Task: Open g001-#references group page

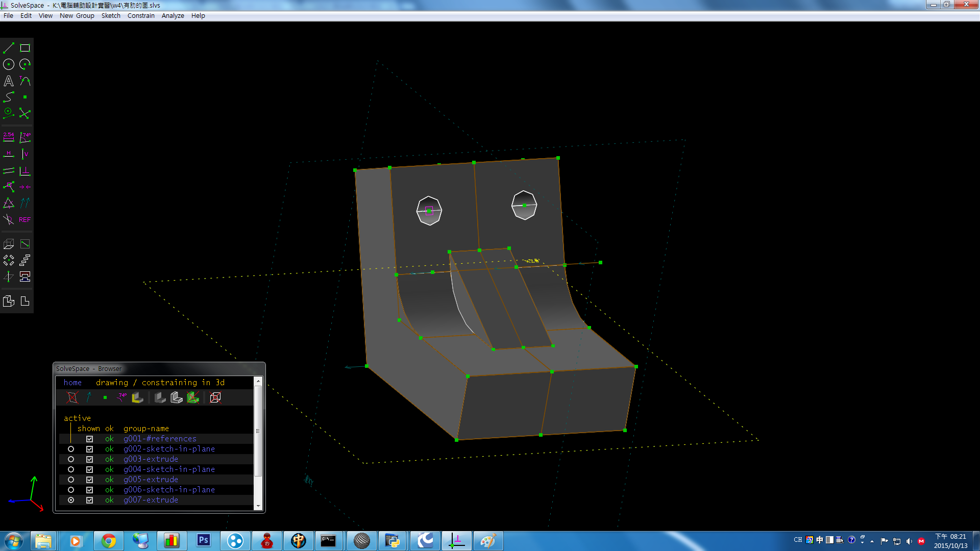Action: [160, 439]
